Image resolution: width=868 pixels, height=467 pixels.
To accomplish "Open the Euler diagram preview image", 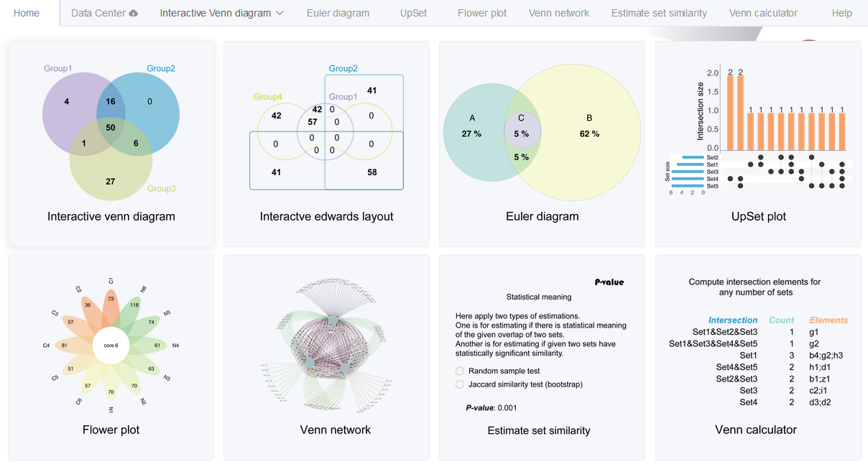I will (542, 132).
